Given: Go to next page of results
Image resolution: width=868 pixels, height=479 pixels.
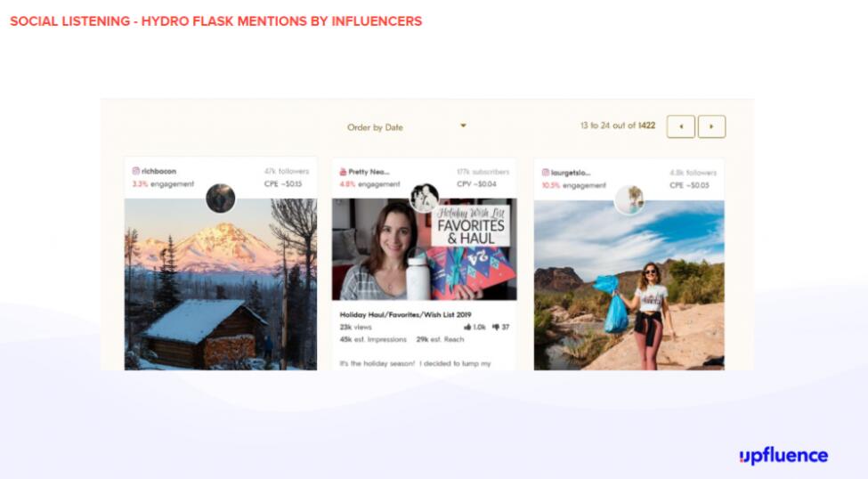Looking at the screenshot, I should pos(711,126).
